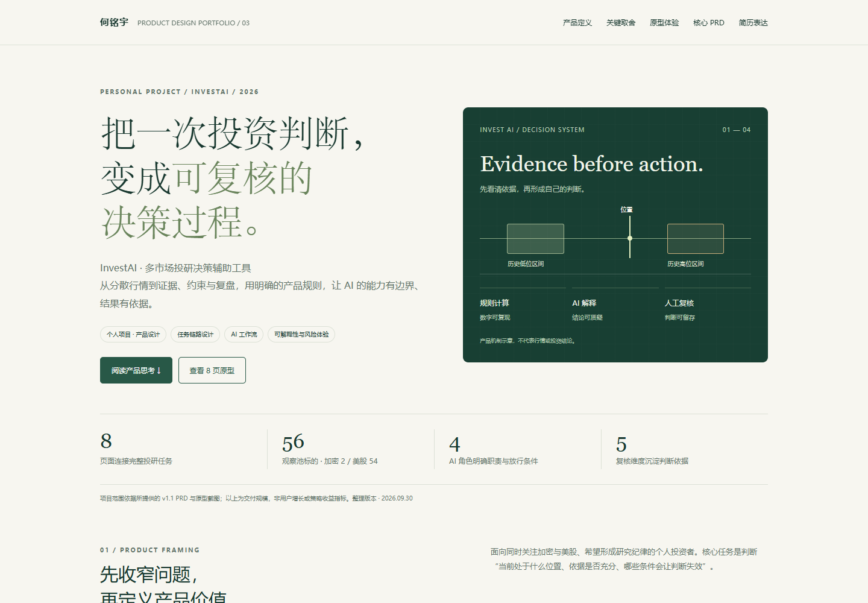This screenshot has width=868, height=603.
Task: Click the Evidence before action. headline
Action: (591, 164)
